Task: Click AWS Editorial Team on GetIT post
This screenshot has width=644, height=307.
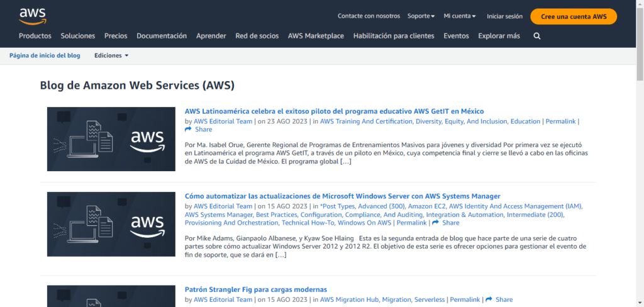Action: (223, 121)
